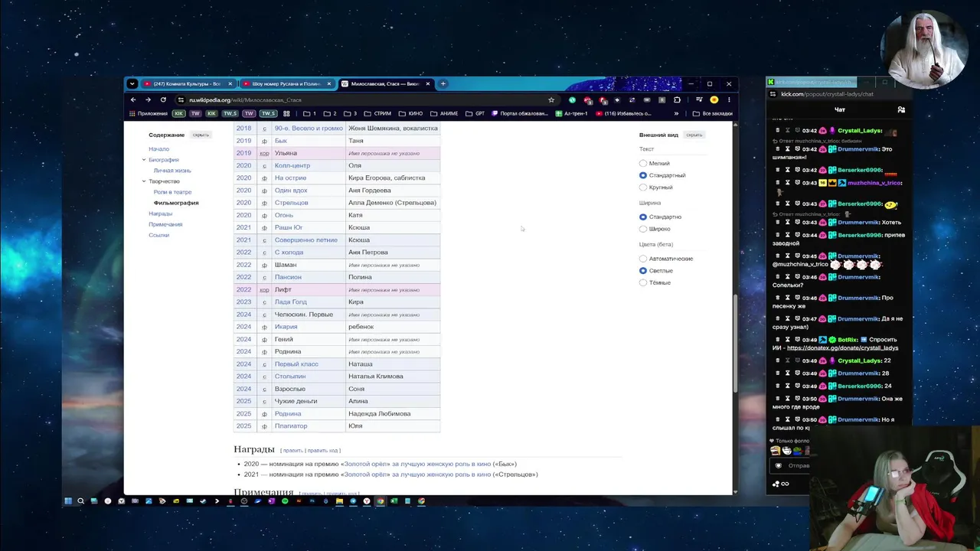Open the Колл-центр film link

[292, 165]
